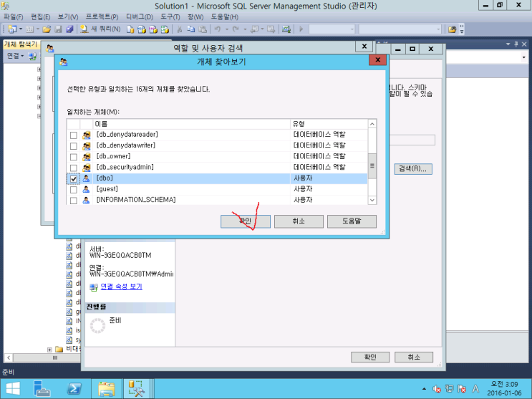Image resolution: width=532 pixels, height=399 pixels.
Task: Click the user icon beside [guest]
Action: 87,189
